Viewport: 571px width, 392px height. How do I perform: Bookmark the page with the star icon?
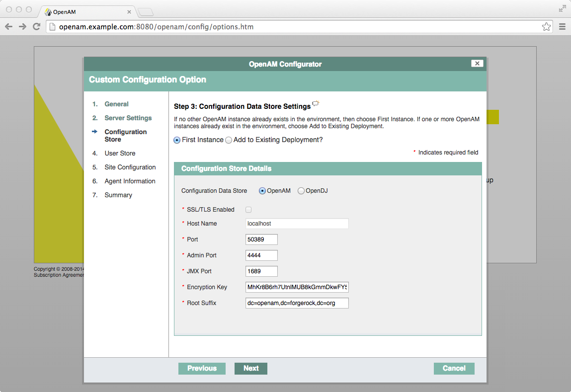(x=546, y=26)
